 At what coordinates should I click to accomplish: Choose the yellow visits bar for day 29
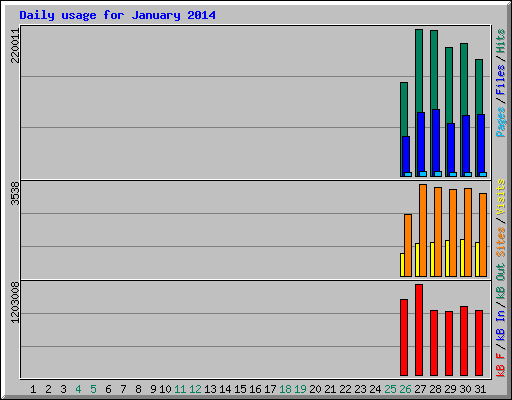(x=447, y=258)
